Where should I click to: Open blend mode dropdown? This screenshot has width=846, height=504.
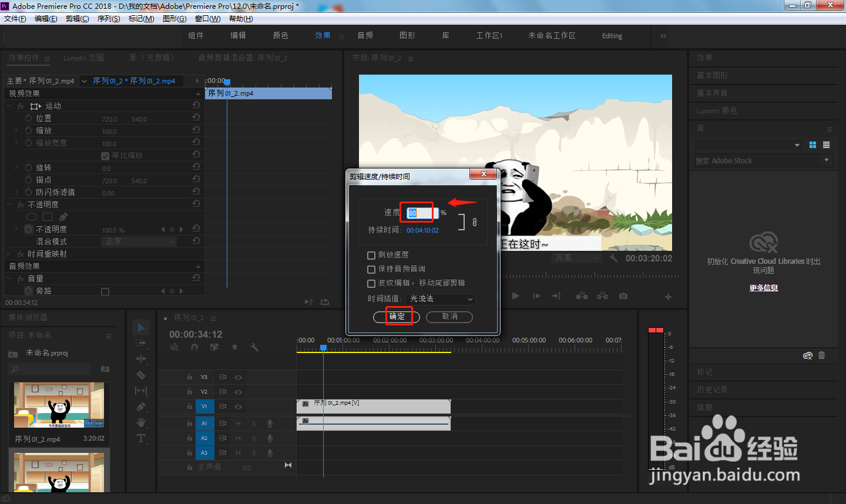pos(139,241)
